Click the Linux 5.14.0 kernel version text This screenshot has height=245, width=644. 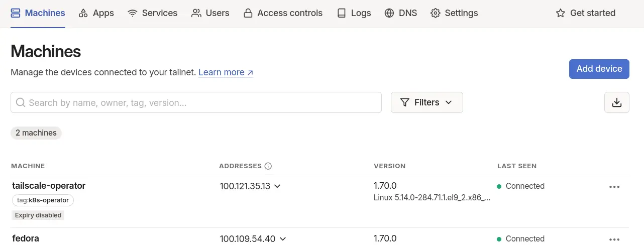pyautogui.click(x=432, y=198)
